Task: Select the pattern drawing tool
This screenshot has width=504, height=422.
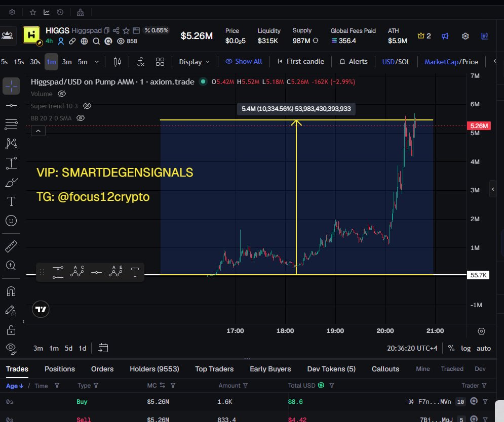Action: click(11, 143)
